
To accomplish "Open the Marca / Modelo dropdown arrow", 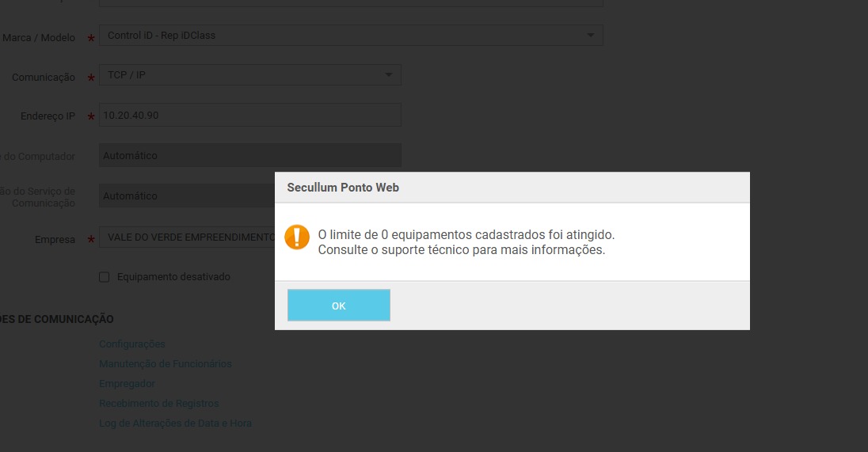I will pos(590,36).
